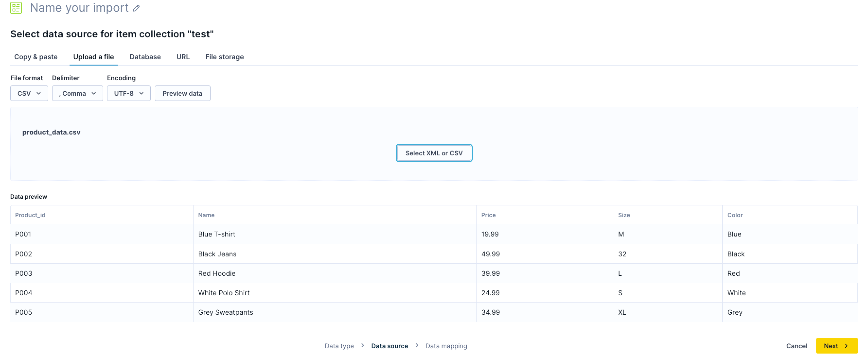Switch to the Copy & paste tab
The height and width of the screenshot is (355, 868).
coord(36,57)
